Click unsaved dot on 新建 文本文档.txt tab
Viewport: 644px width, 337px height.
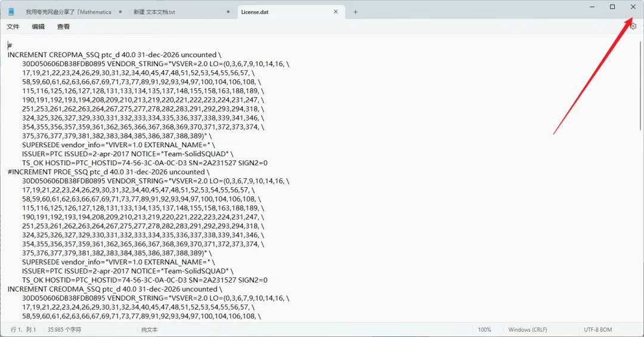click(x=228, y=12)
